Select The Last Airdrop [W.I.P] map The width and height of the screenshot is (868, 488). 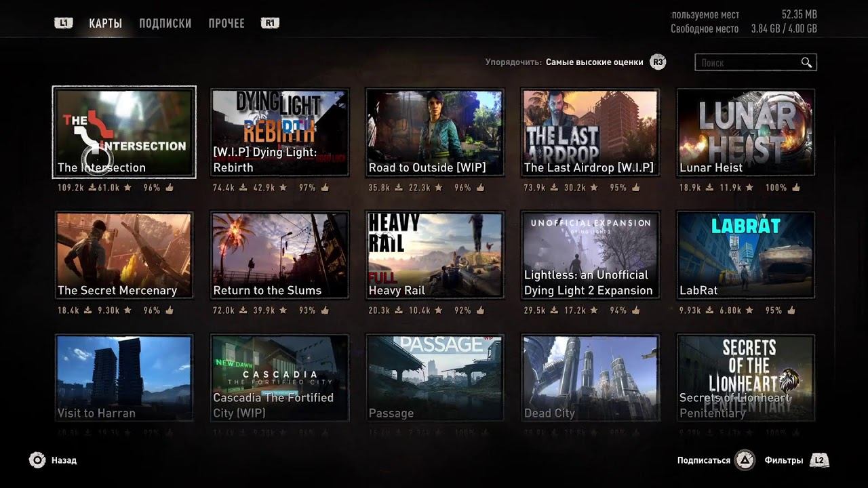pyautogui.click(x=590, y=132)
